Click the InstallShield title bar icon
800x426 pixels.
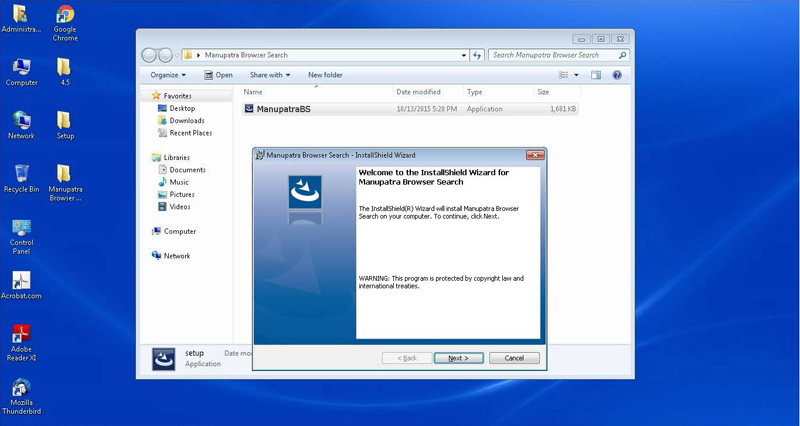click(x=260, y=155)
